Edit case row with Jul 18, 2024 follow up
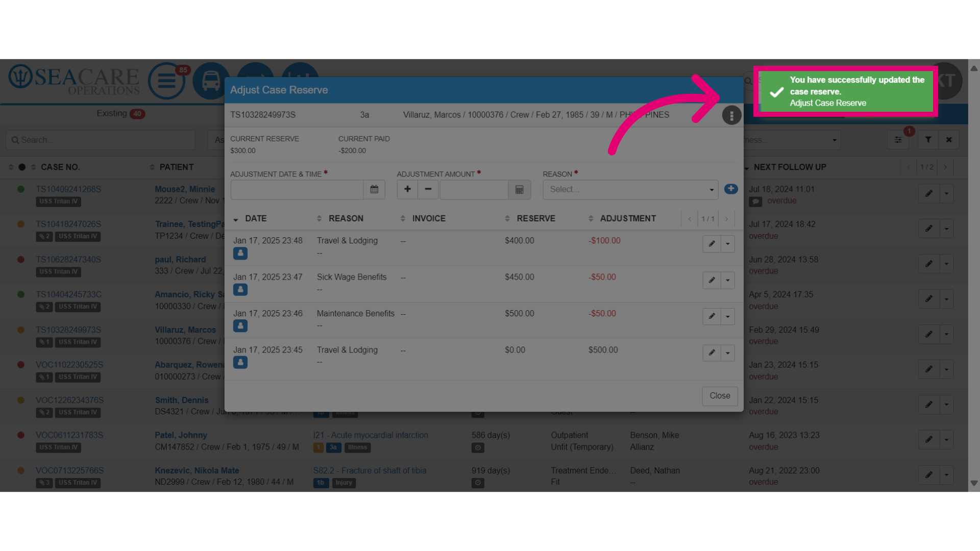This screenshot has width=980, height=551. [929, 193]
